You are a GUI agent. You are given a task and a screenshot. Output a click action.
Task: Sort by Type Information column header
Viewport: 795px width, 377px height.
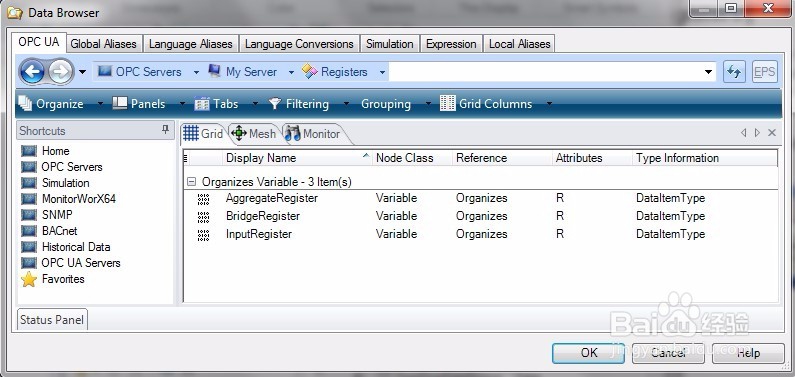click(x=704, y=158)
